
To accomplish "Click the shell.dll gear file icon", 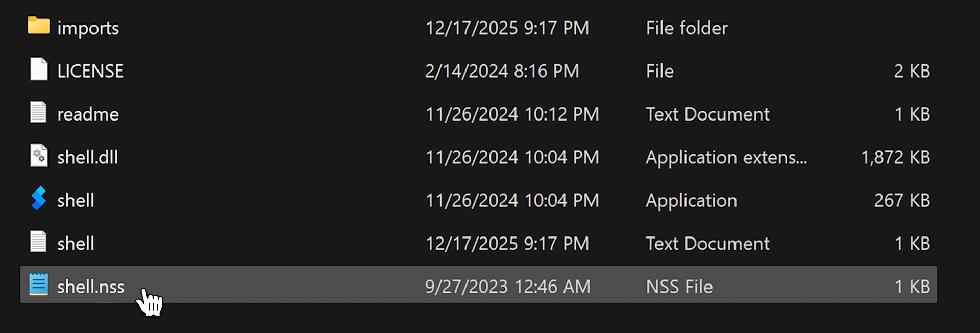I will click(38, 156).
